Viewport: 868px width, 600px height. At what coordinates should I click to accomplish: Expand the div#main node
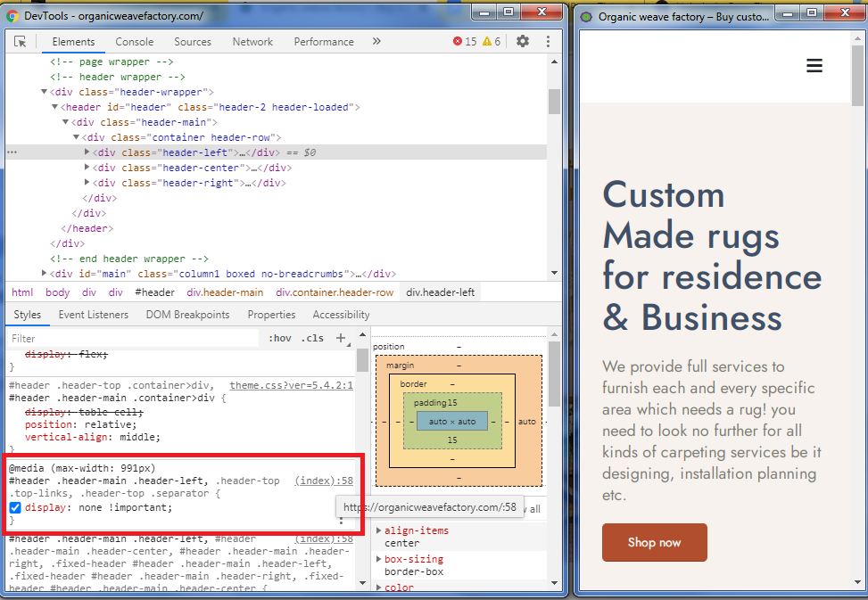(44, 273)
